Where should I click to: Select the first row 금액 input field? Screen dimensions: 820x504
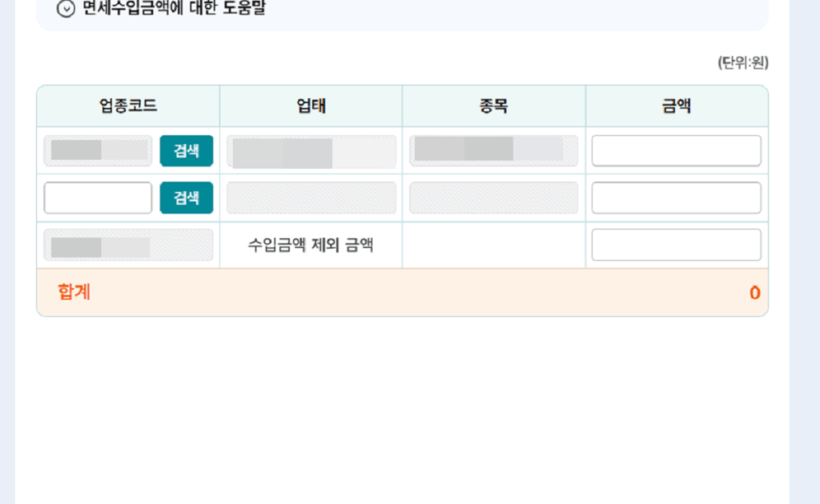coord(676,151)
